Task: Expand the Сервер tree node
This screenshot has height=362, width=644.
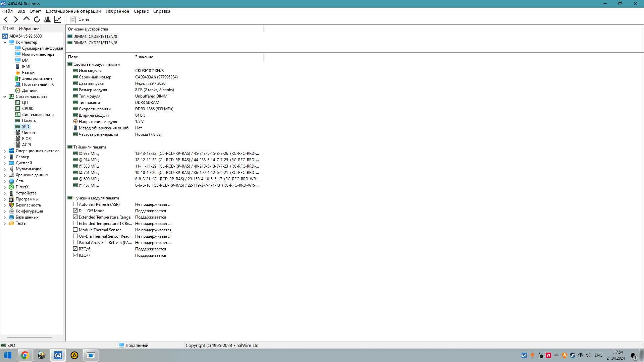Action: 5,157
